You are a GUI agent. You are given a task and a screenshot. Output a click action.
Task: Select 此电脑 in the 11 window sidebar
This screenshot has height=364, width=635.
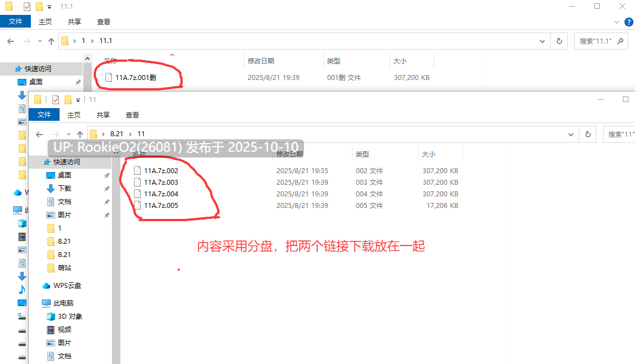pyautogui.click(x=63, y=303)
